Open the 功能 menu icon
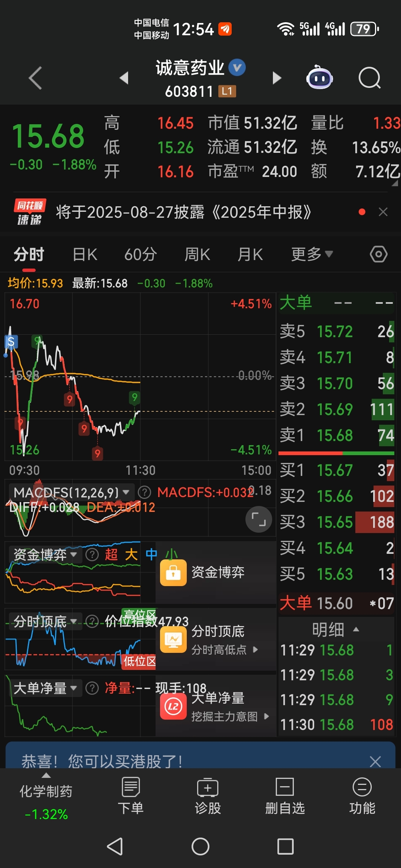Viewport: 401px width, 868px height. (x=362, y=796)
